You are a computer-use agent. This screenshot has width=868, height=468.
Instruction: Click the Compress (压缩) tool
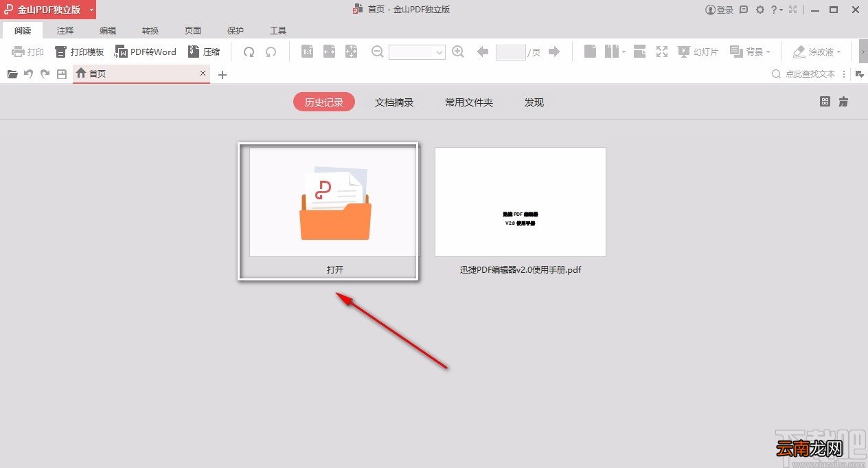coord(204,52)
